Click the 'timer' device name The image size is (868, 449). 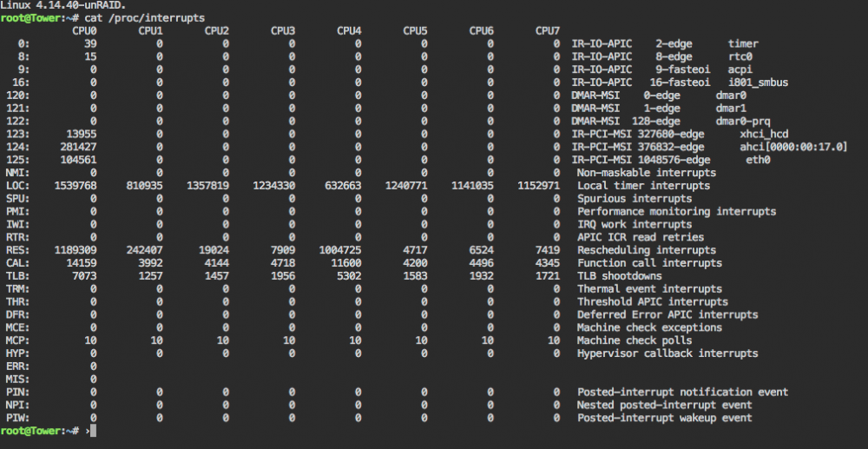pos(743,43)
